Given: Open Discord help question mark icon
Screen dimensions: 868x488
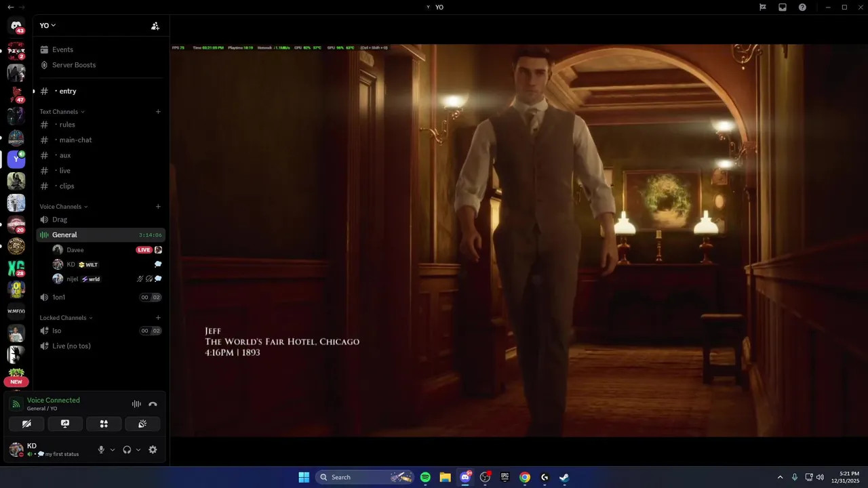Looking at the screenshot, I should [x=802, y=7].
